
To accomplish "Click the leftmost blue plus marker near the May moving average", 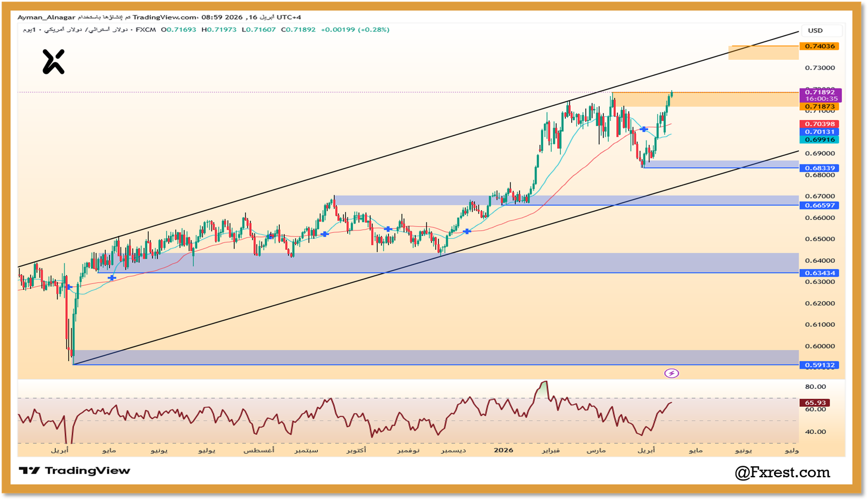I will click(69, 287).
